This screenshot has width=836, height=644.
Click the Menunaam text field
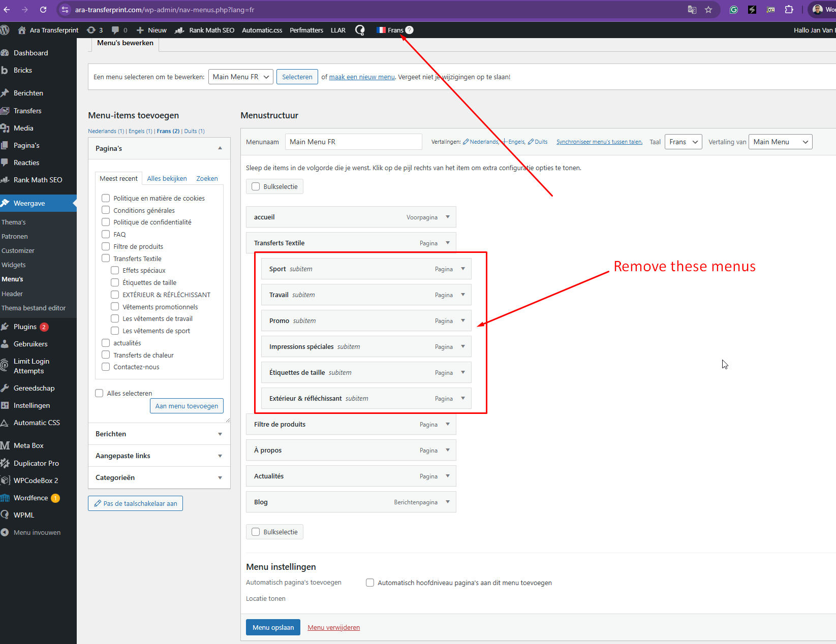click(x=353, y=142)
